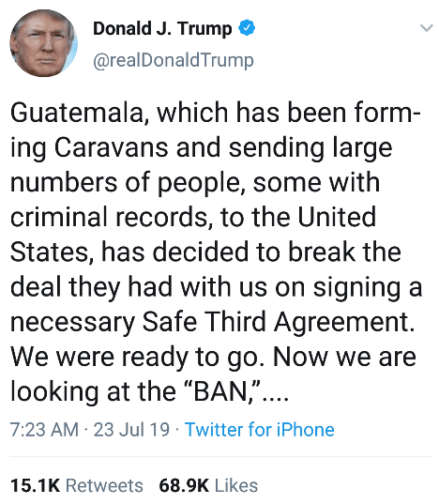Open the round profile picture
439x504 pixels.
[44, 43]
